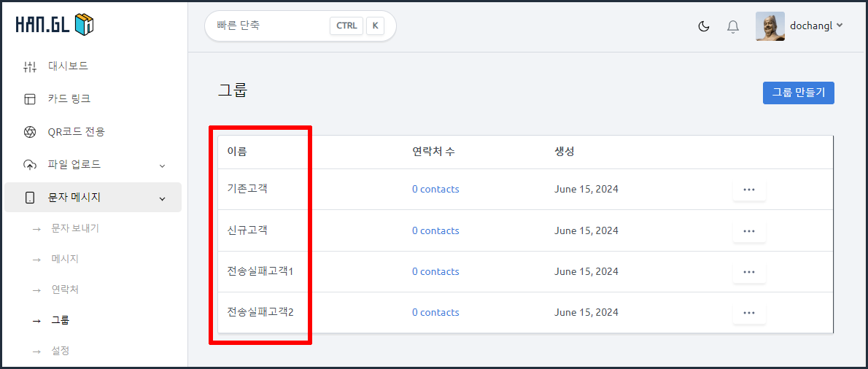This screenshot has width=868, height=369.
Task: Open the dochangl account dropdown
Action: click(817, 26)
